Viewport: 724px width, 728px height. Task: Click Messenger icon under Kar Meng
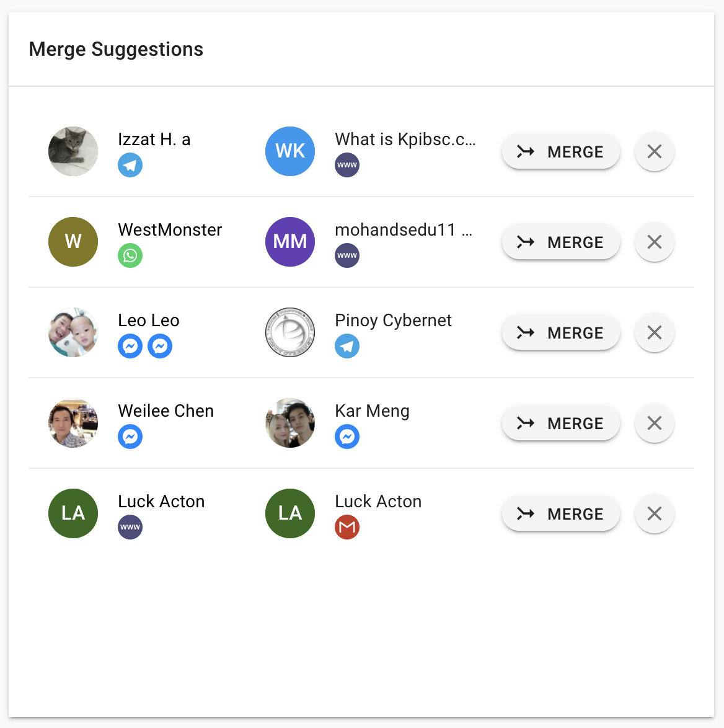tap(347, 437)
